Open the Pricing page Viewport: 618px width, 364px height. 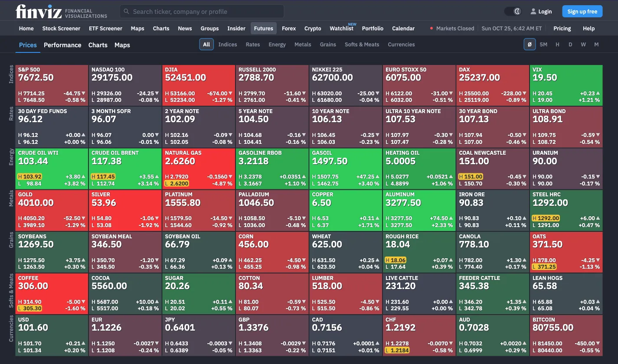tap(562, 29)
